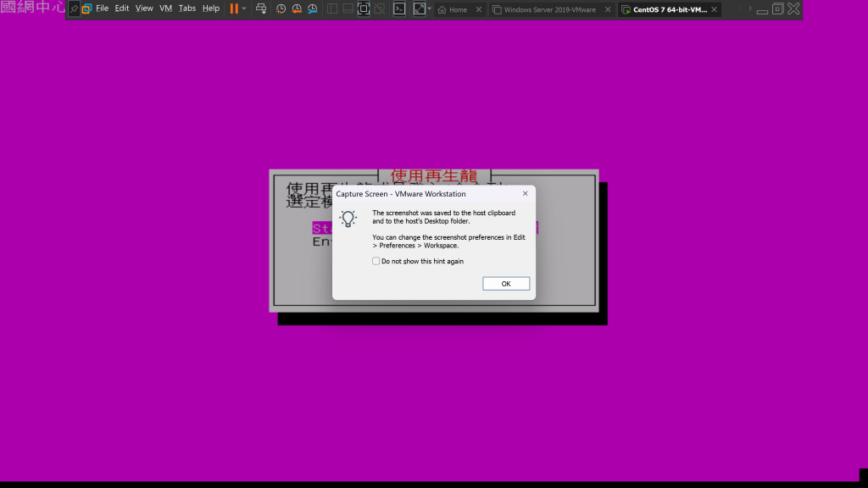
Task: Open the File menu
Action: pyautogui.click(x=102, y=8)
